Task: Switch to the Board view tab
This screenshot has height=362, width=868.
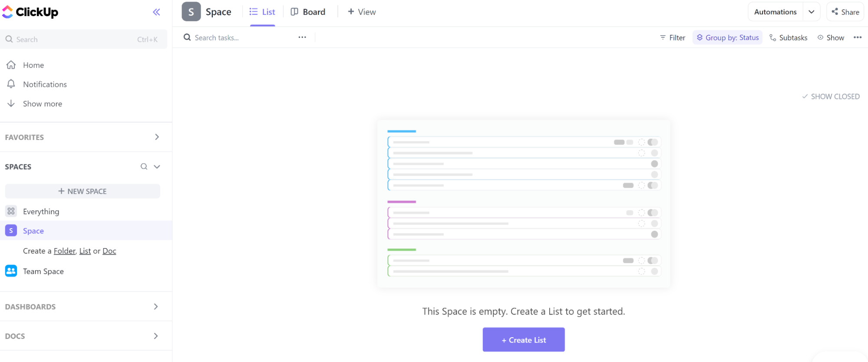Action: tap(308, 12)
